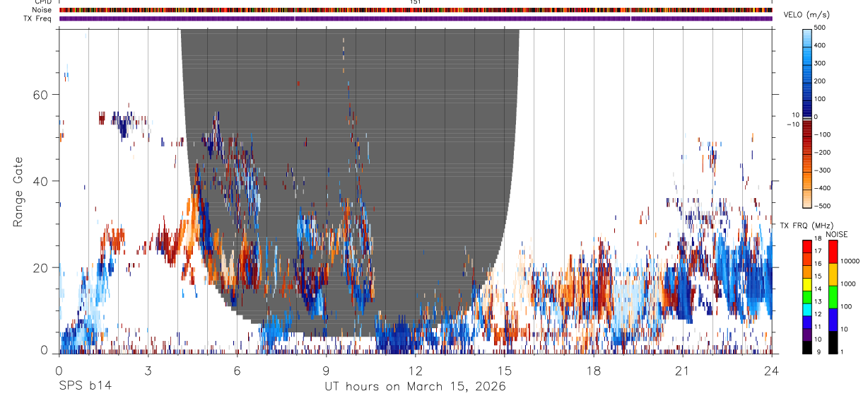Click the 18 label on TX frequency legend

pos(818,238)
